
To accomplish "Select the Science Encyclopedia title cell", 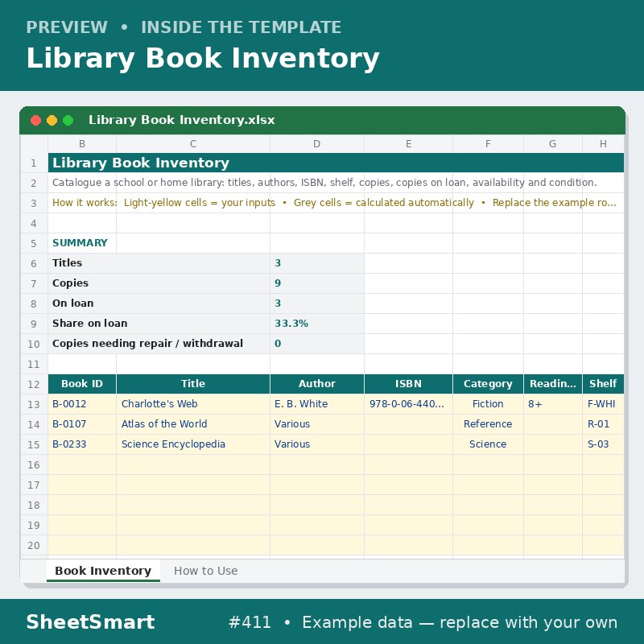I will 193,444.
